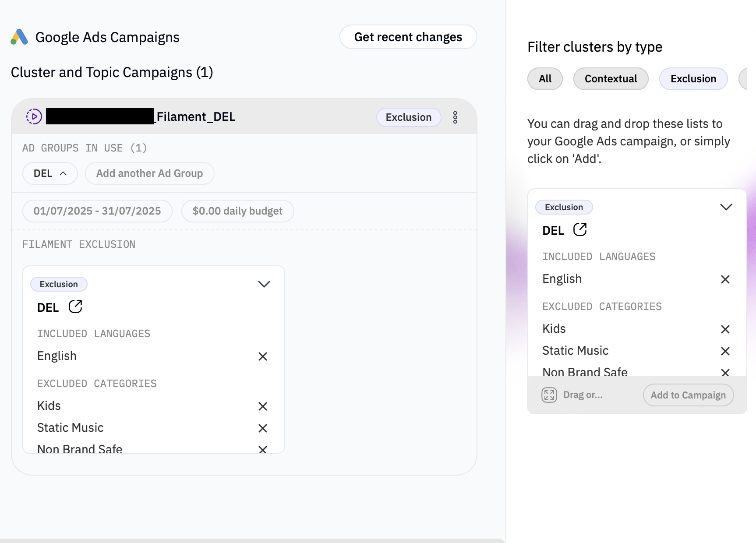Screen dimensions: 756x543
Task: Click the AD GROUPS IN USE (1) label
Action: click(85, 148)
